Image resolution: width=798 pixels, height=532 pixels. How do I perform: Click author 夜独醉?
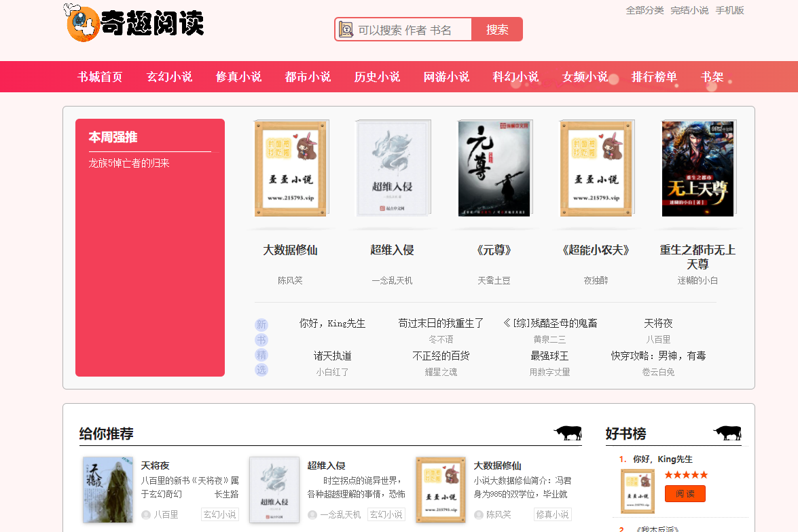pyautogui.click(x=596, y=280)
